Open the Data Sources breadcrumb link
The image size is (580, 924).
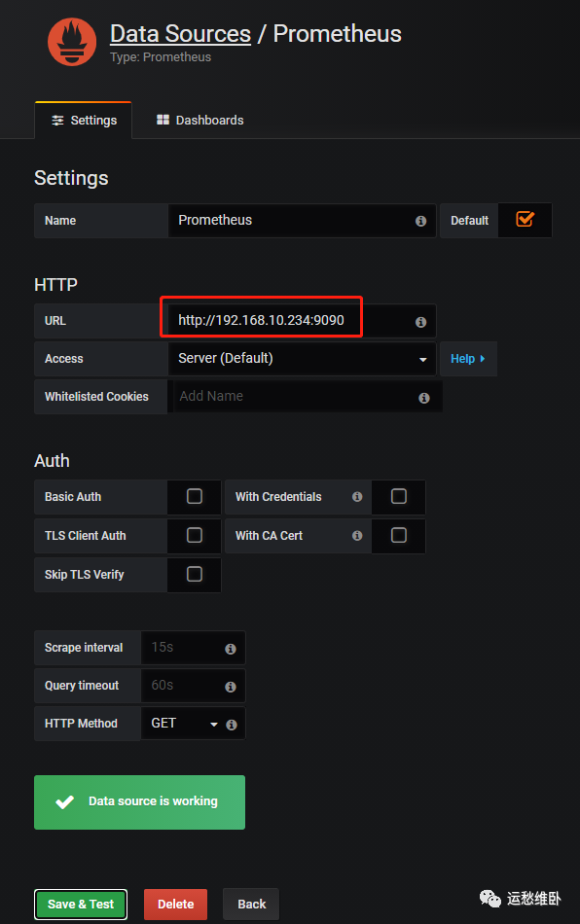click(180, 34)
